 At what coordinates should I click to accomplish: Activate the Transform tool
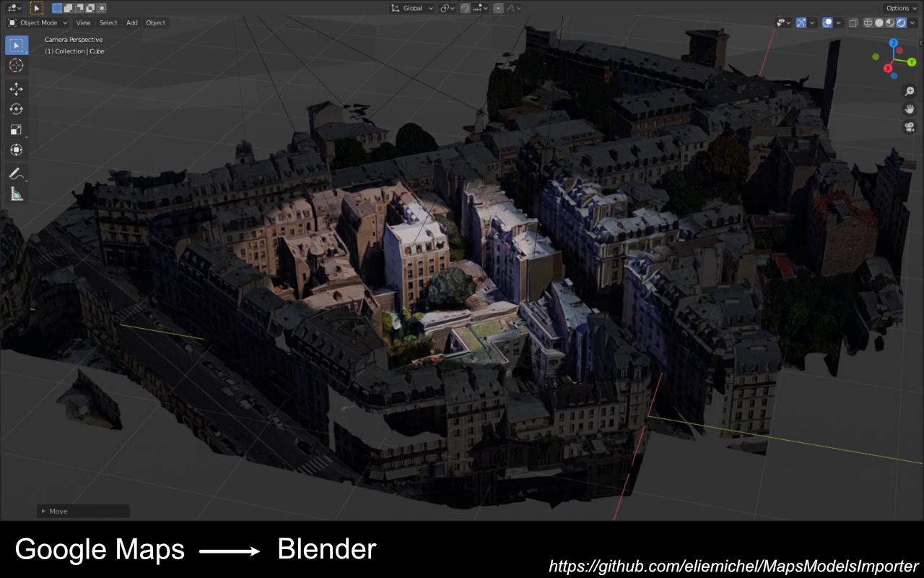(x=16, y=150)
